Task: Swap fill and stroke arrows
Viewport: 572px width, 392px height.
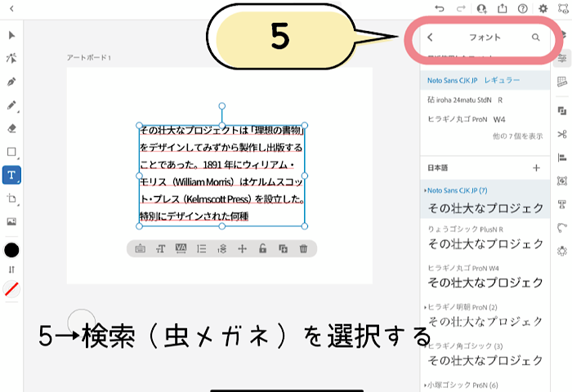Action: click(x=11, y=269)
